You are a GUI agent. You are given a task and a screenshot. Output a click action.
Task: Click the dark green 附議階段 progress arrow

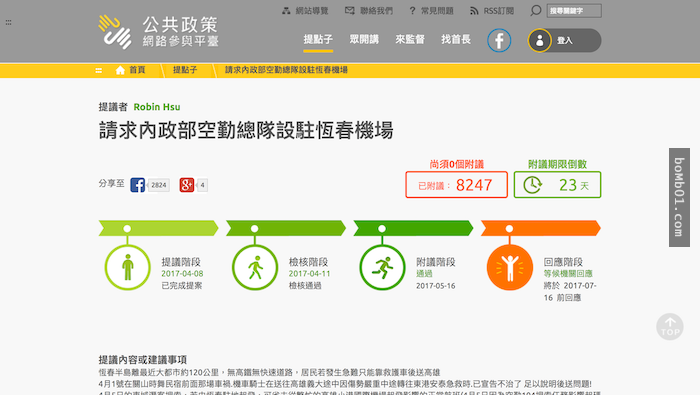pyautogui.click(x=413, y=228)
